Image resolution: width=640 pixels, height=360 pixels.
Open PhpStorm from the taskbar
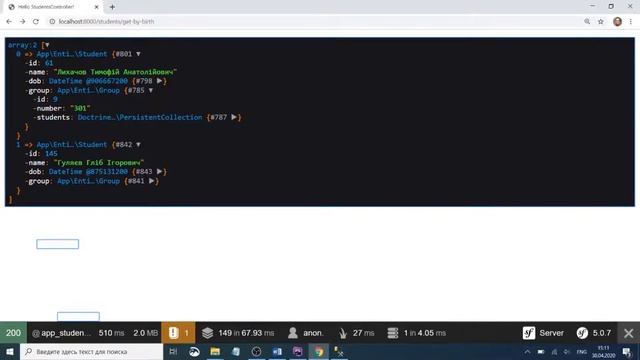(x=298, y=351)
